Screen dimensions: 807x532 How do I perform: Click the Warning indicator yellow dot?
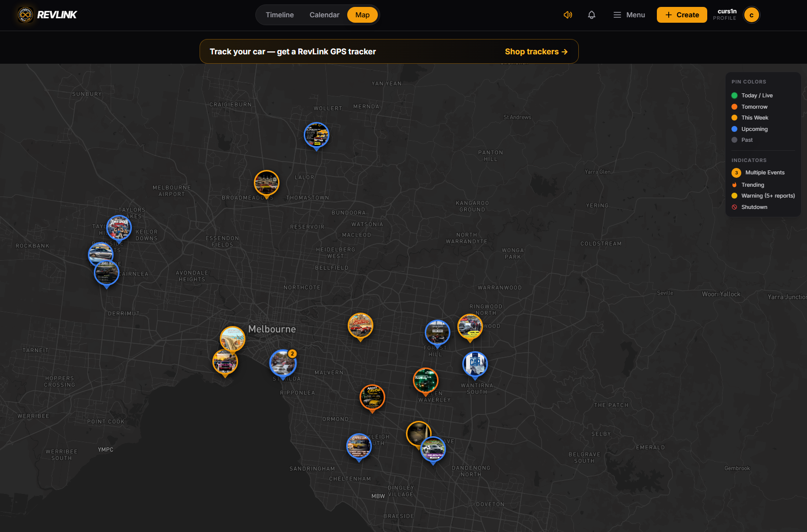pyautogui.click(x=734, y=196)
